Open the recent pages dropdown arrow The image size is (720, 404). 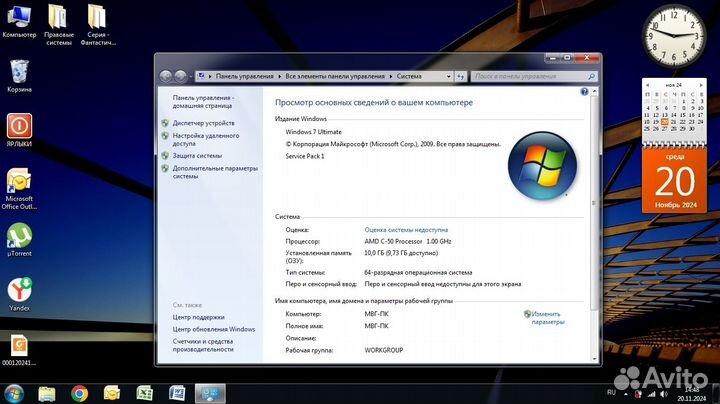point(191,77)
